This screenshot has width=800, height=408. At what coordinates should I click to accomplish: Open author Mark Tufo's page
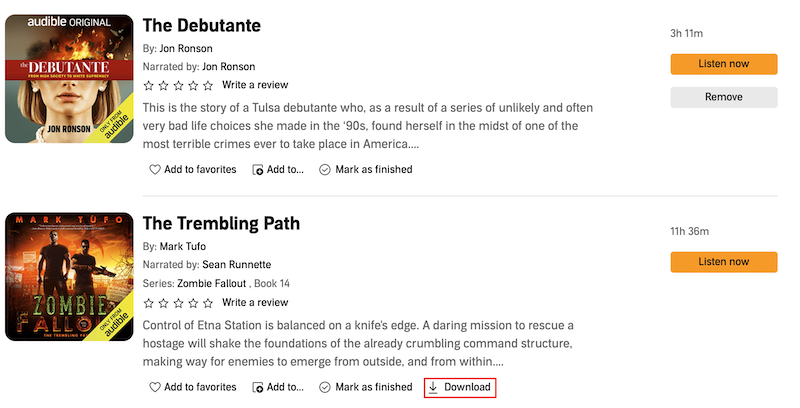click(185, 246)
